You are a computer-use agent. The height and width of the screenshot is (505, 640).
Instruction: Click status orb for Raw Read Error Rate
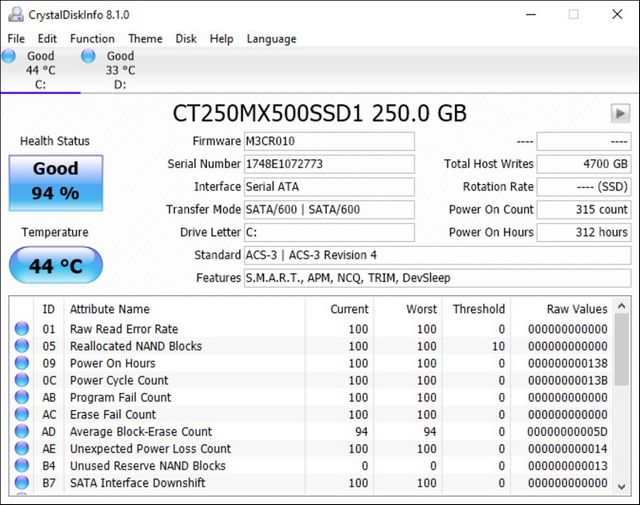pyautogui.click(x=22, y=329)
